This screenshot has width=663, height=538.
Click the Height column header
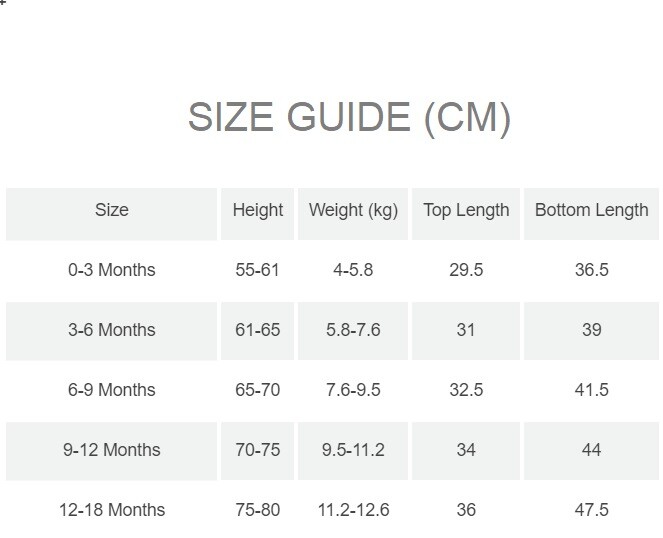[x=258, y=210]
